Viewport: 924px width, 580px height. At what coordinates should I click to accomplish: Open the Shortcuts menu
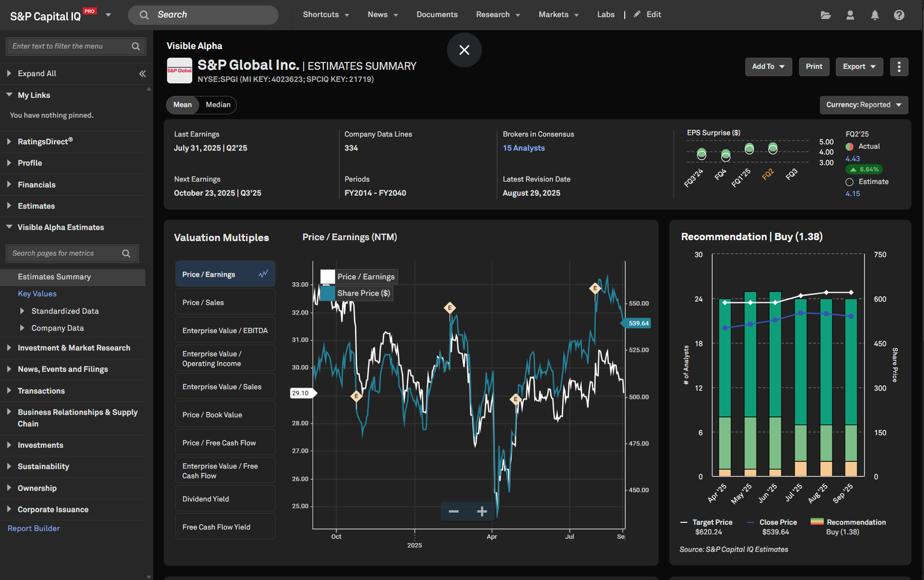pyautogui.click(x=326, y=14)
